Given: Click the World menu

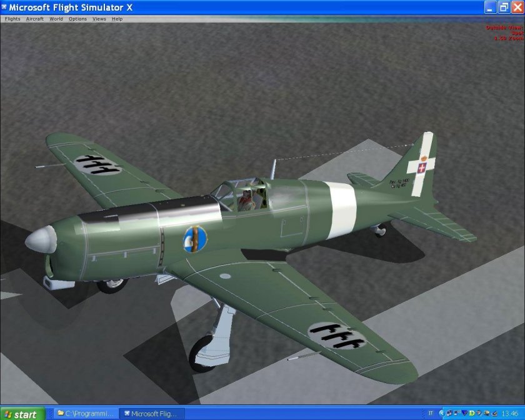Looking at the screenshot, I should (x=56, y=19).
